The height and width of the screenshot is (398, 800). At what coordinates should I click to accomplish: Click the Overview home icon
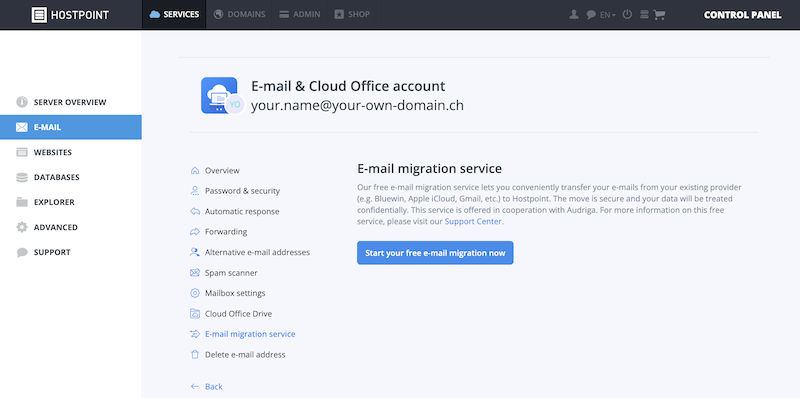click(x=194, y=170)
